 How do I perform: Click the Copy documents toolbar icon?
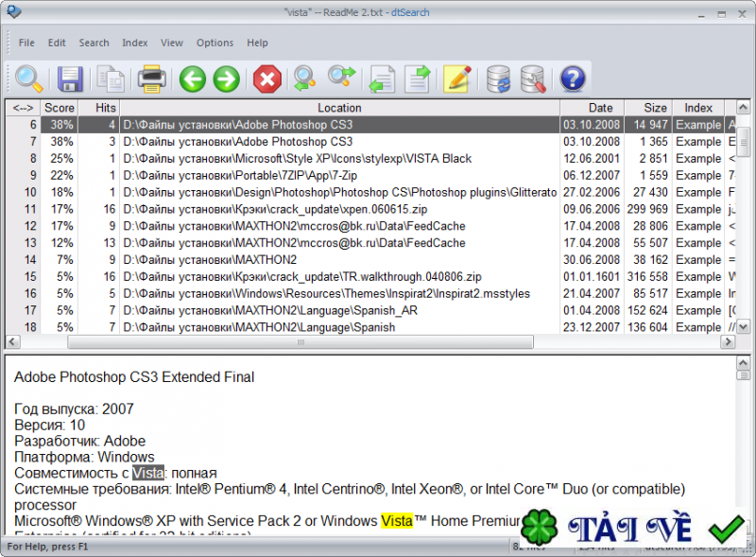click(111, 78)
